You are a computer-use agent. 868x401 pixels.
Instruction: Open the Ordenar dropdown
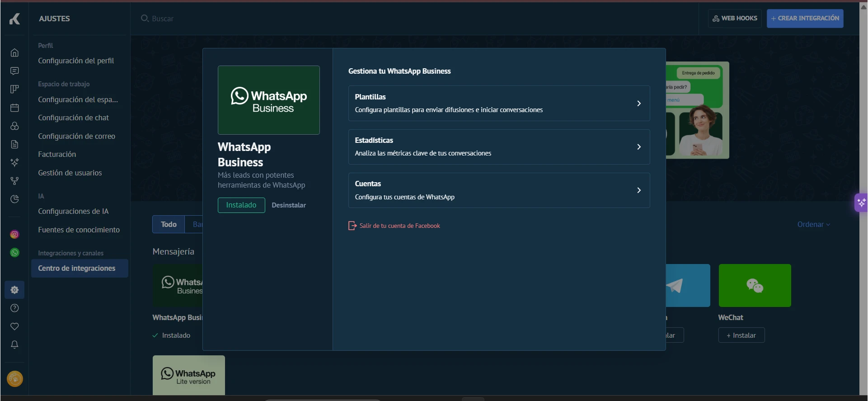[813, 224]
